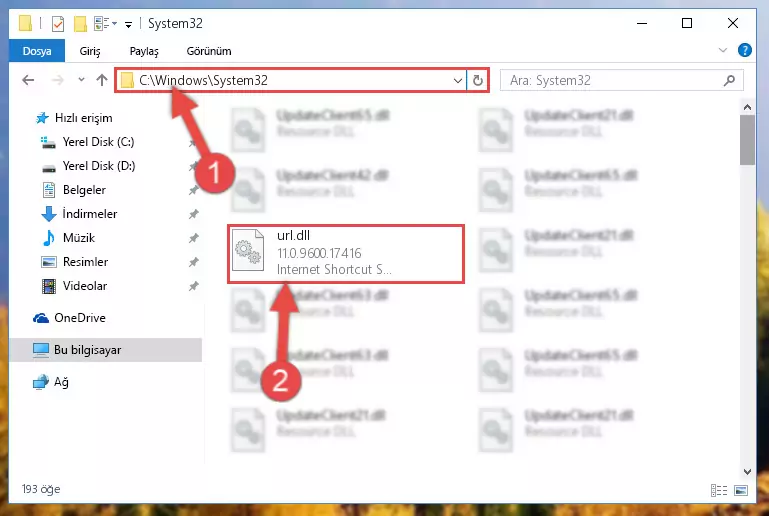Click the scrollbar up arrow
769x516 pixels.
pos(747,107)
